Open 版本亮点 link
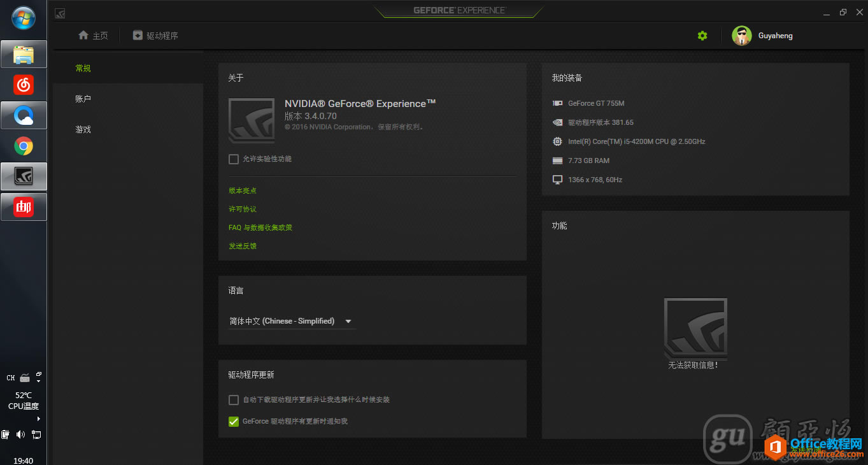The height and width of the screenshot is (465, 868). coord(243,190)
